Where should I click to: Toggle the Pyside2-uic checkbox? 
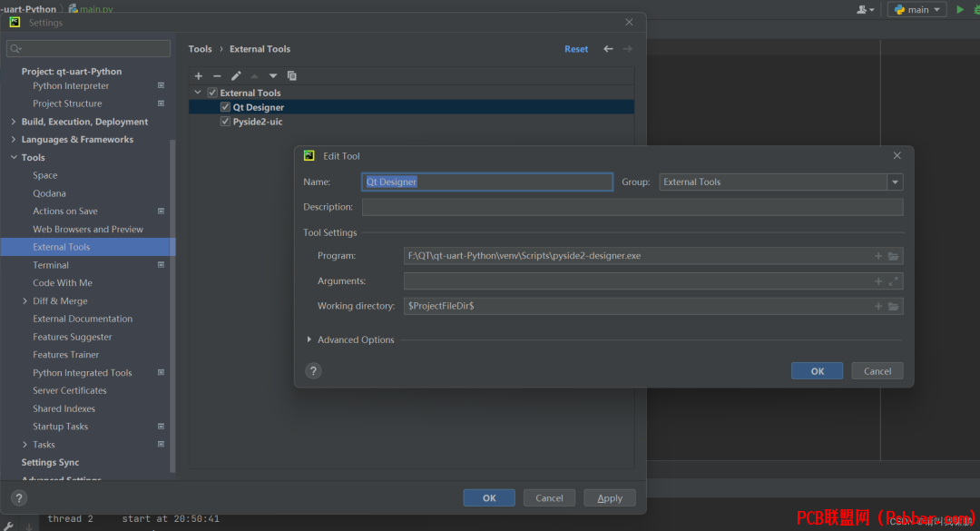(x=225, y=122)
